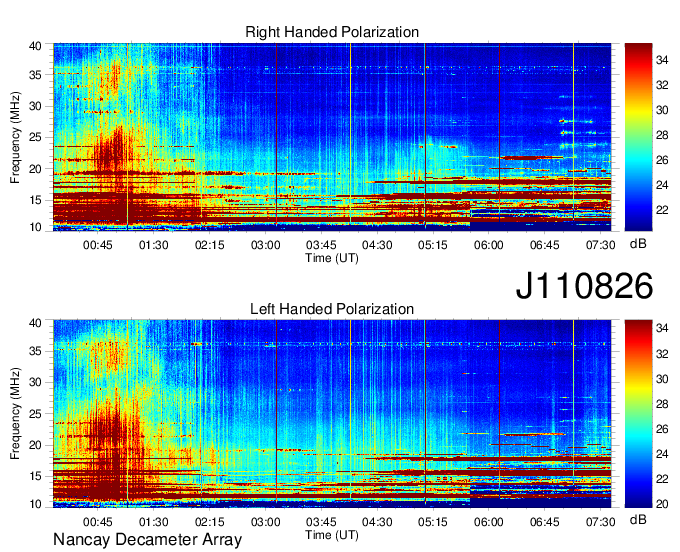Screen dimensions: 680x552
Task: Click frequency tick "40" of Left Handed plot
Action: coord(36,323)
